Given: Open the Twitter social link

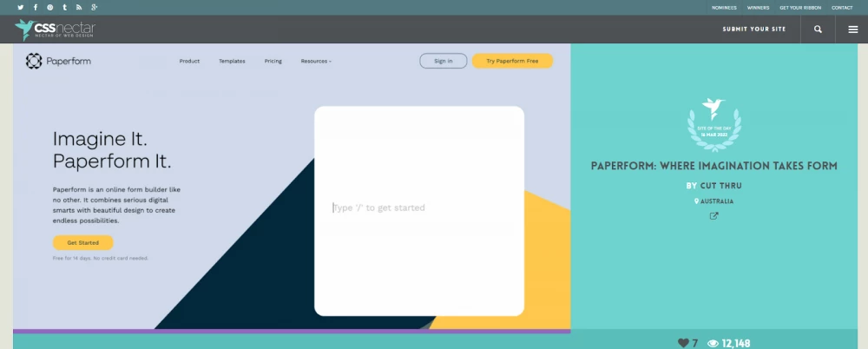Looking at the screenshot, I should point(21,7).
